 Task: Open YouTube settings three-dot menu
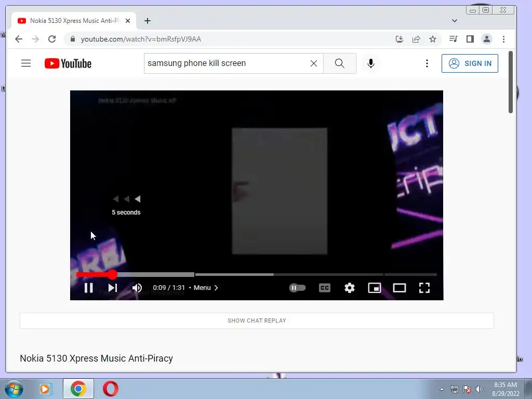(427, 63)
